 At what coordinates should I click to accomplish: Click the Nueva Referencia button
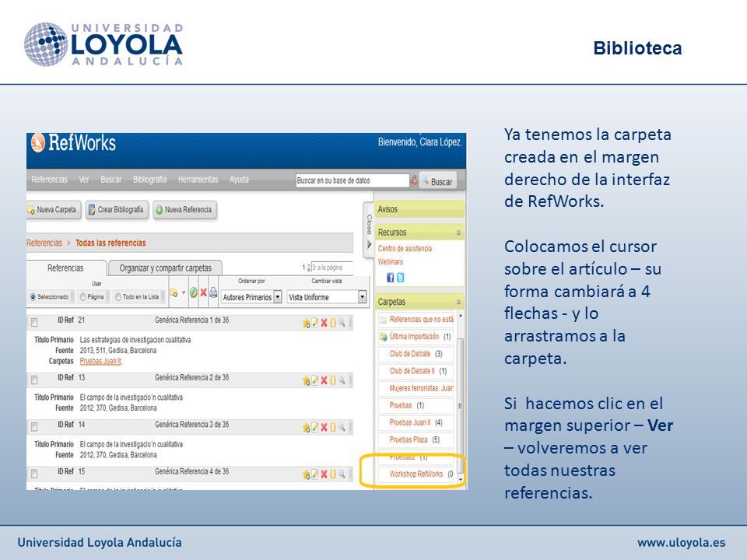(185, 209)
